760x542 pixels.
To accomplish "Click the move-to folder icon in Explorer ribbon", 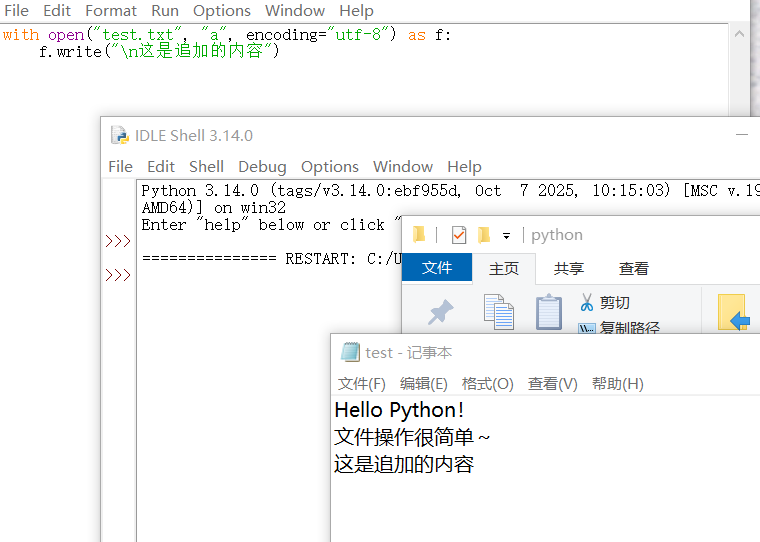I will (733, 312).
